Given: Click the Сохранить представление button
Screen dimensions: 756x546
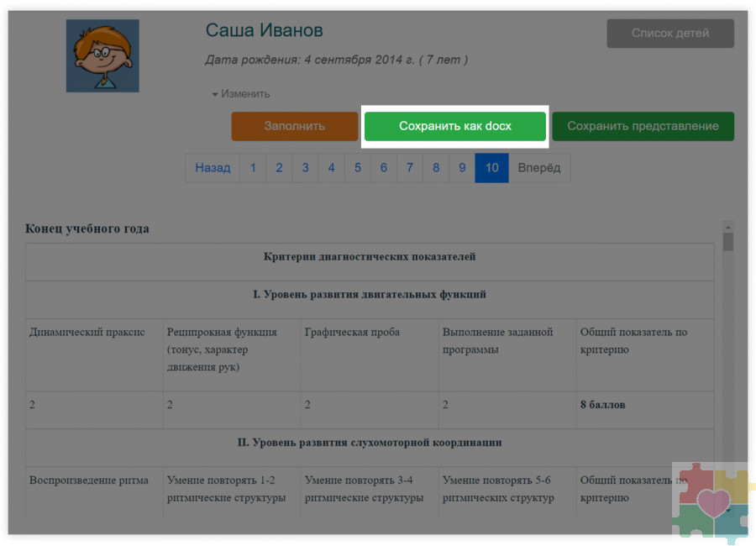Looking at the screenshot, I should pyautogui.click(x=643, y=127).
